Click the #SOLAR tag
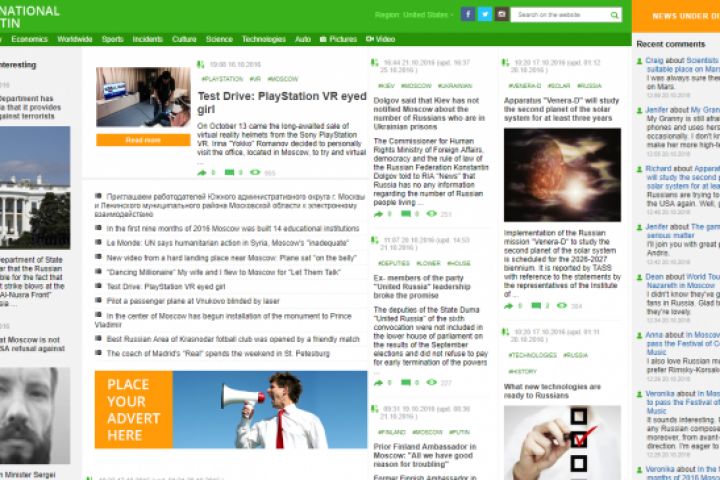Image resolution: width=720 pixels, height=480 pixels. tap(559, 86)
